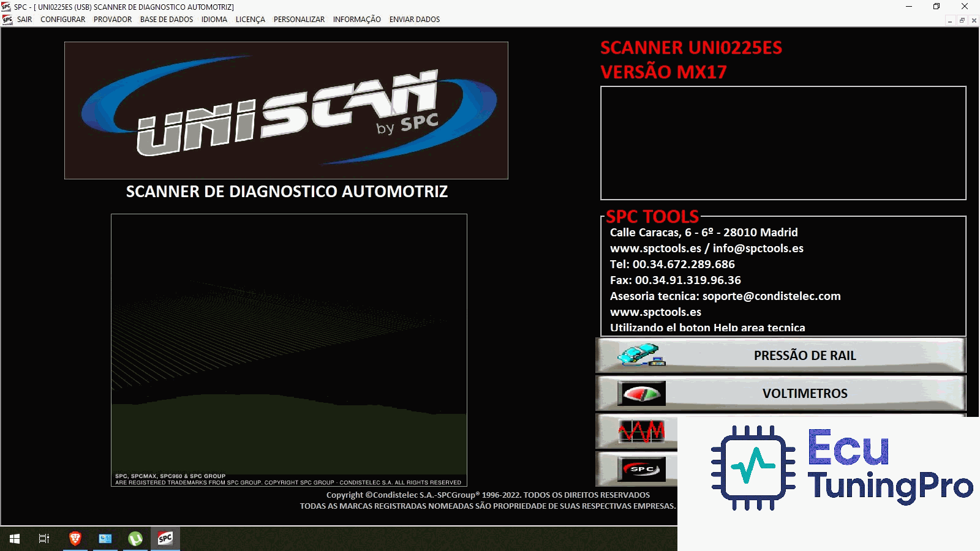The width and height of the screenshot is (980, 551).
Task: Click the gauge icon on Voltimetros button
Action: pyautogui.click(x=641, y=394)
